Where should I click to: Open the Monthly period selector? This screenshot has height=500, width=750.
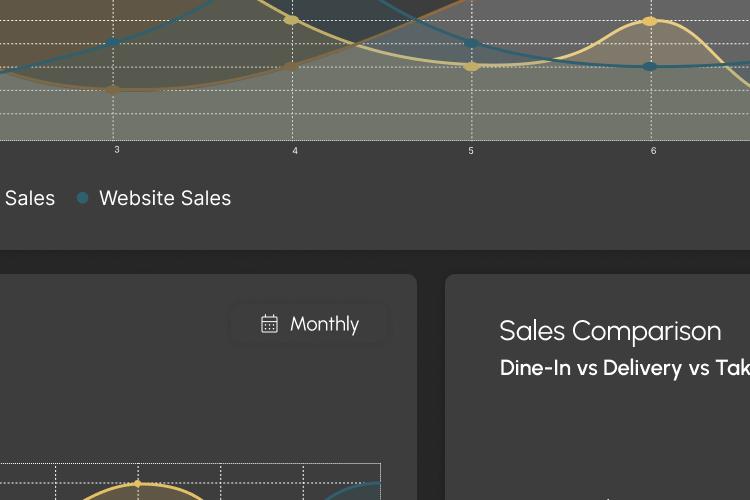tap(309, 324)
